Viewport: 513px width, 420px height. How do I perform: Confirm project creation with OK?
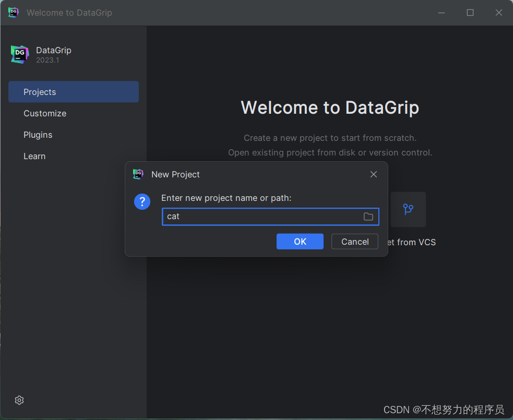pyautogui.click(x=300, y=241)
